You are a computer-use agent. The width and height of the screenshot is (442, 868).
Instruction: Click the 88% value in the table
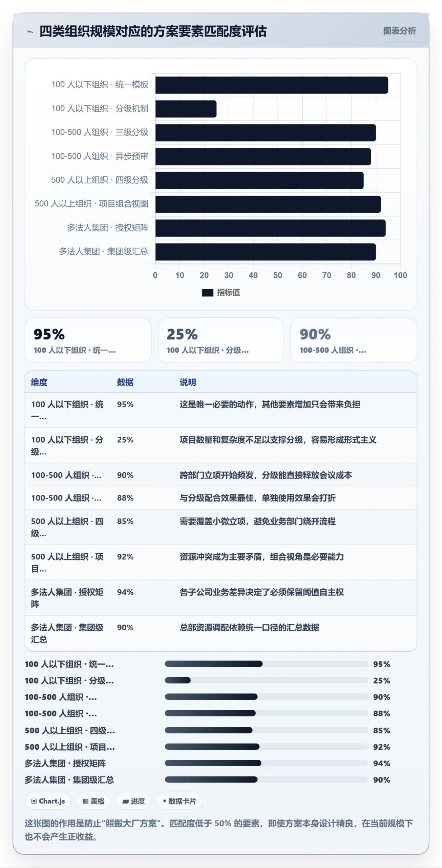coord(125,498)
